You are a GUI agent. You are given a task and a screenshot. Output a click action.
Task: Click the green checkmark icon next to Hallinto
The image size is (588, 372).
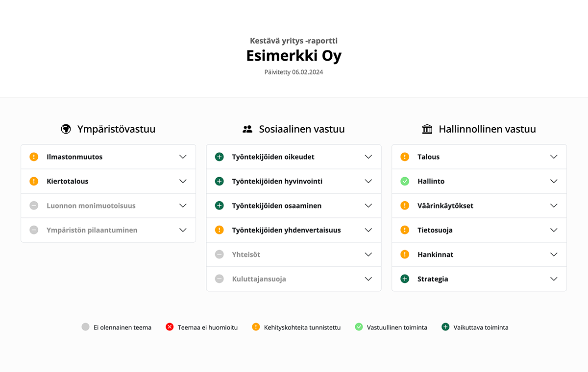click(404, 181)
